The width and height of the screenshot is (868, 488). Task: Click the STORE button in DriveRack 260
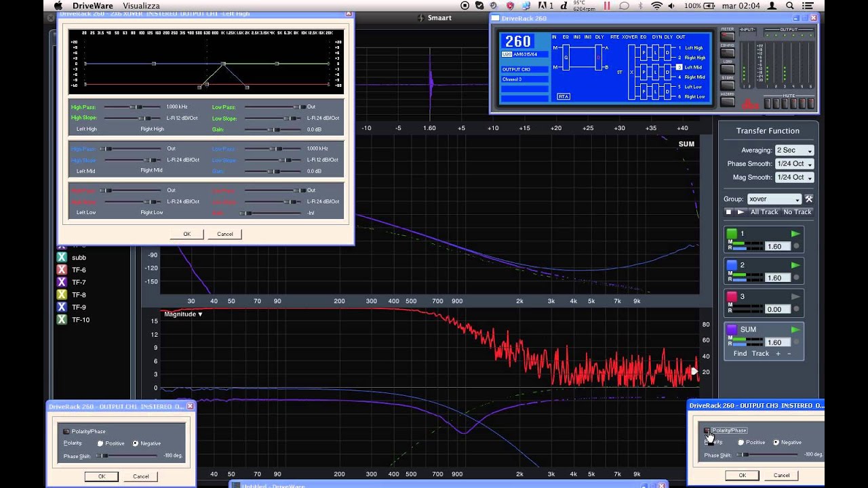pyautogui.click(x=728, y=85)
